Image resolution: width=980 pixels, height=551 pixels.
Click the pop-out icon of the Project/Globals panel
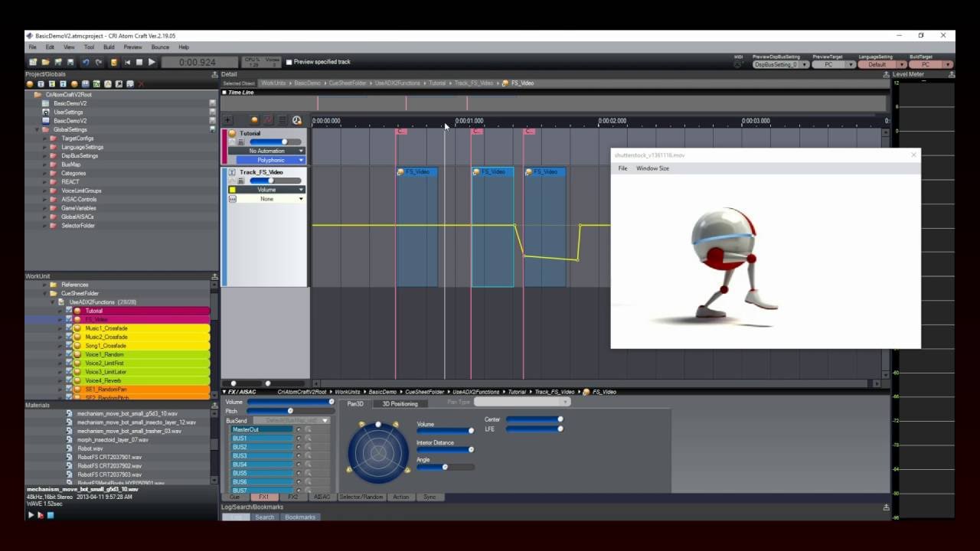214,74
